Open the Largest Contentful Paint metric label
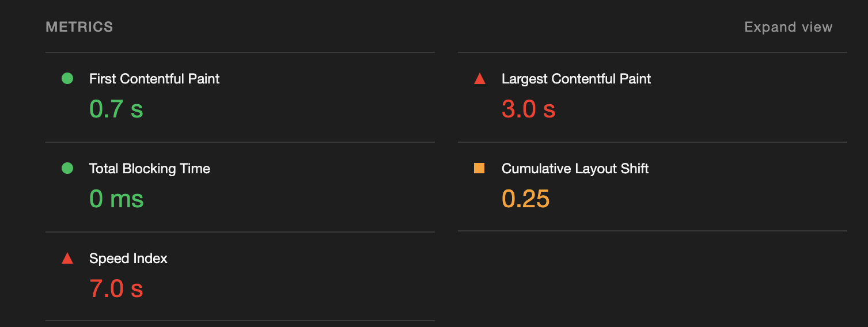868x327 pixels. [576, 79]
